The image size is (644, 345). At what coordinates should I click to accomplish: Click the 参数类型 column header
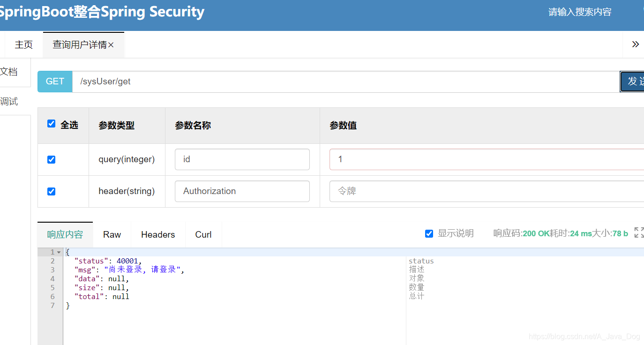[116, 125]
